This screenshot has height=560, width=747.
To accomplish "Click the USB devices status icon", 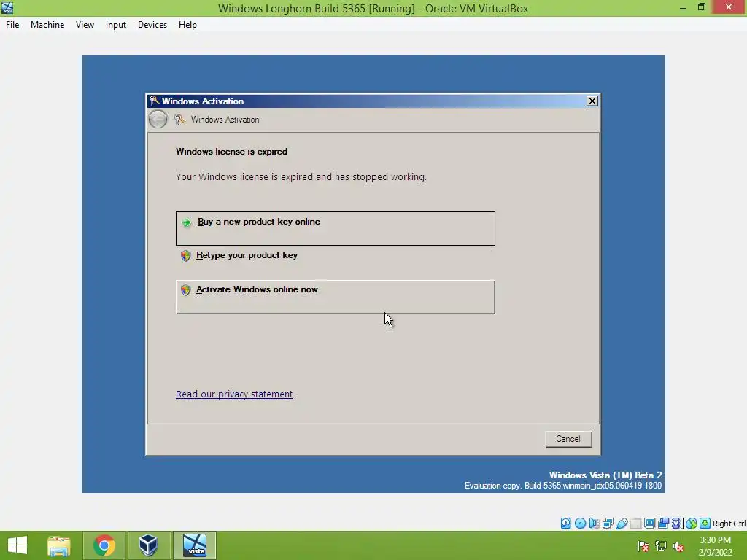I will pyautogui.click(x=622, y=524).
